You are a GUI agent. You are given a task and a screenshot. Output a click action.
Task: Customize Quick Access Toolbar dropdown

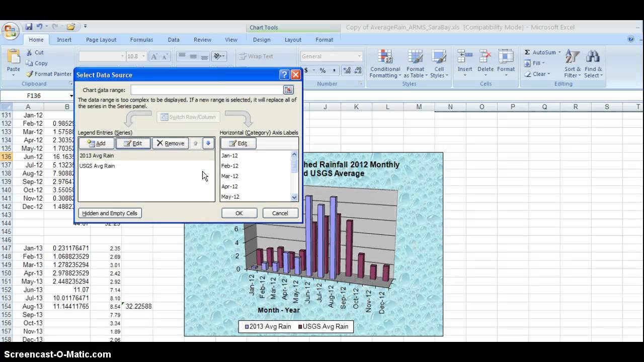pos(85,27)
